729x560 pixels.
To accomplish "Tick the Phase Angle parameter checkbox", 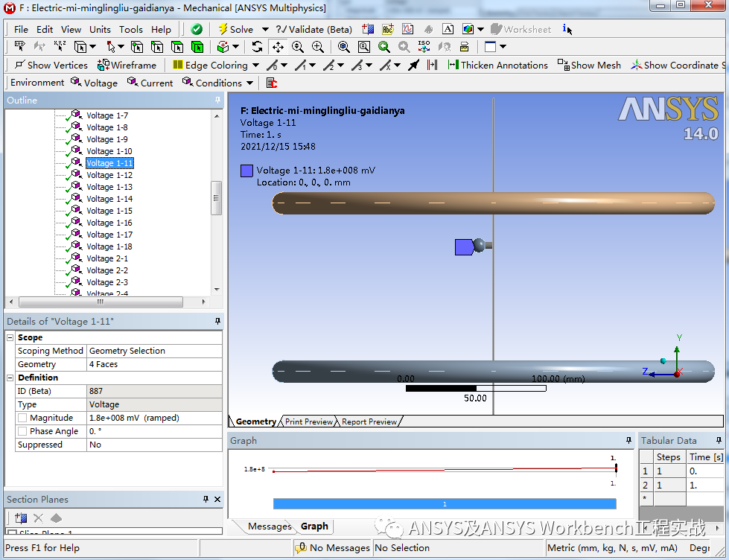I will (22, 431).
